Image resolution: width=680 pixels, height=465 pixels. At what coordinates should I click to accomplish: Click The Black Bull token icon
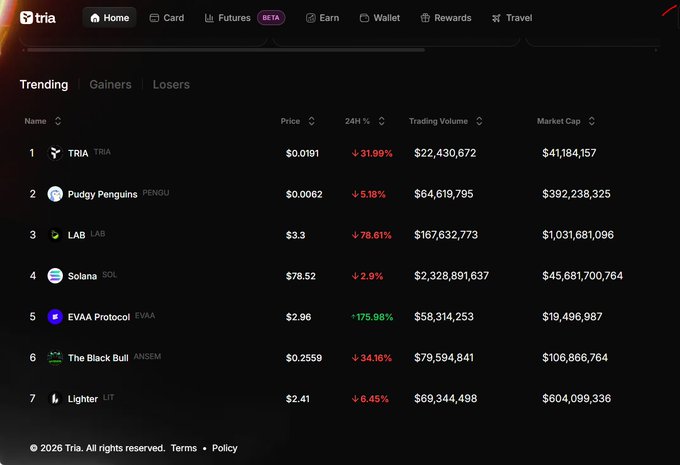pyautogui.click(x=55, y=357)
